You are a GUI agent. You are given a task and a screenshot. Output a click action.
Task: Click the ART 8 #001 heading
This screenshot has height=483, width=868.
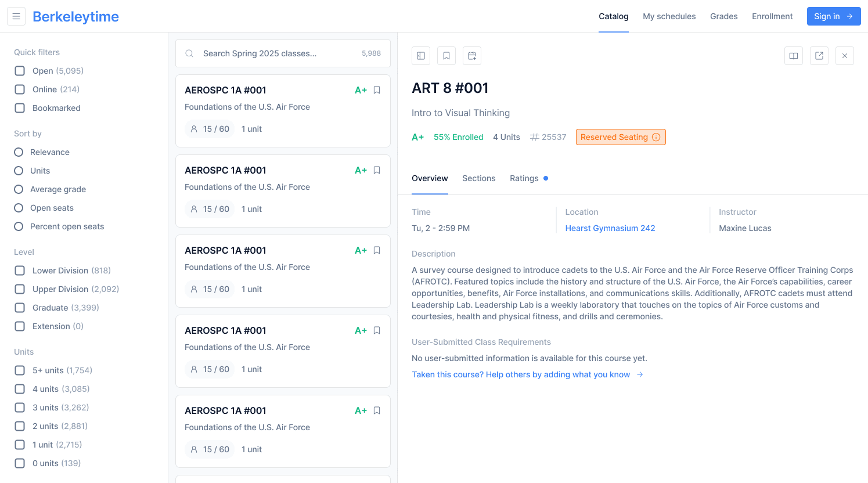click(450, 88)
